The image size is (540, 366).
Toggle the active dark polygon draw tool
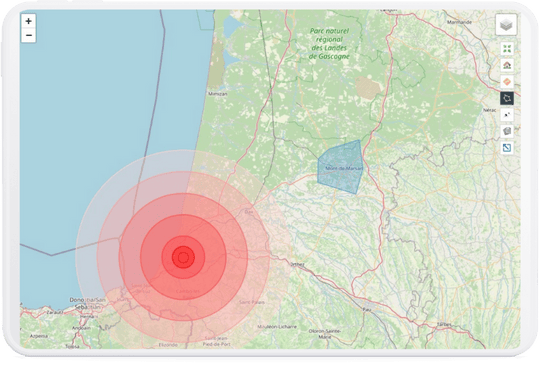507,98
